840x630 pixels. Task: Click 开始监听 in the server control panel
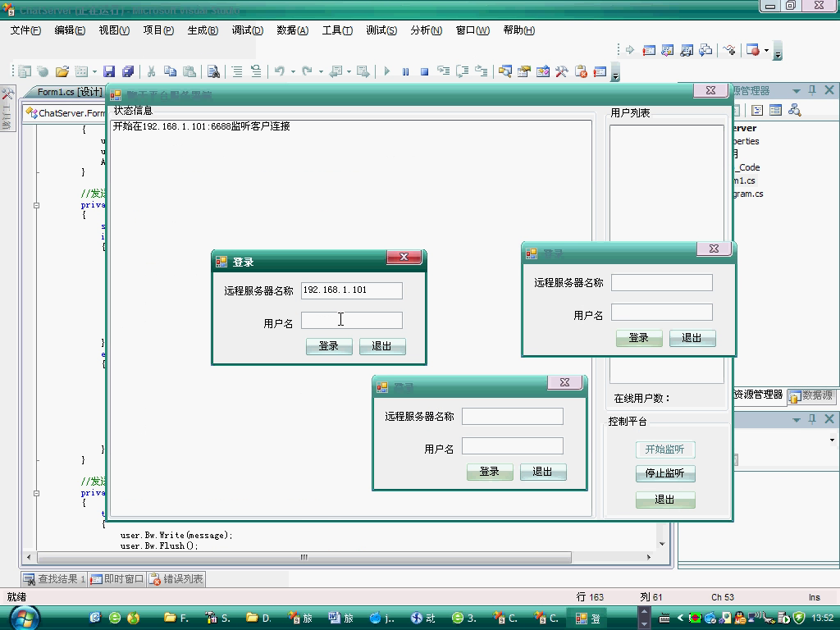[664, 449]
